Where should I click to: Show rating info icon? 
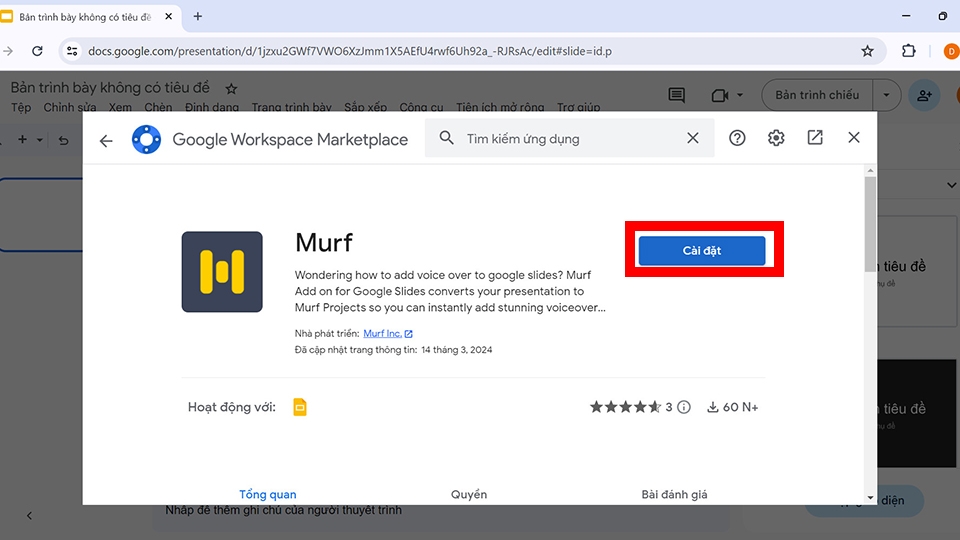(x=684, y=407)
